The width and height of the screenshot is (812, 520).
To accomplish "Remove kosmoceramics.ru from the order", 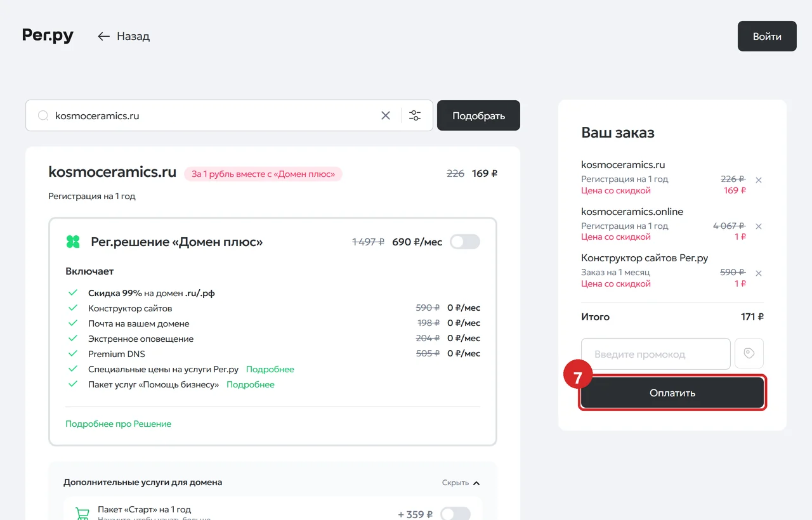I will coord(759,180).
